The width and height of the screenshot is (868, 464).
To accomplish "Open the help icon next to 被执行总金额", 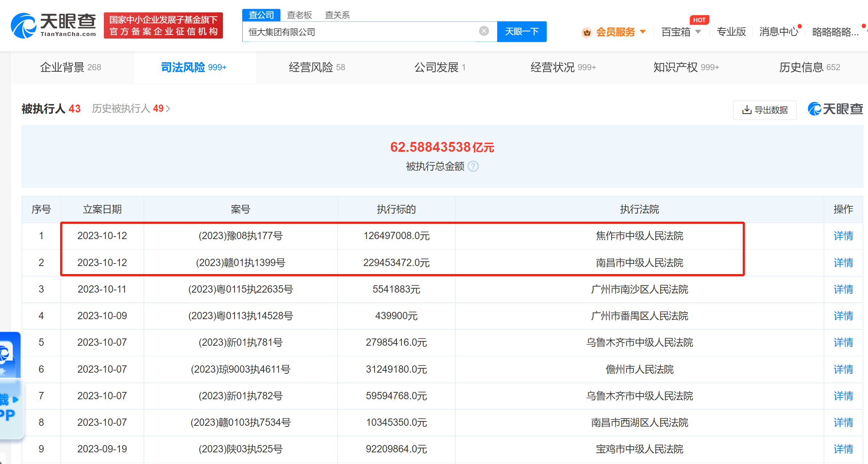I will tap(473, 166).
